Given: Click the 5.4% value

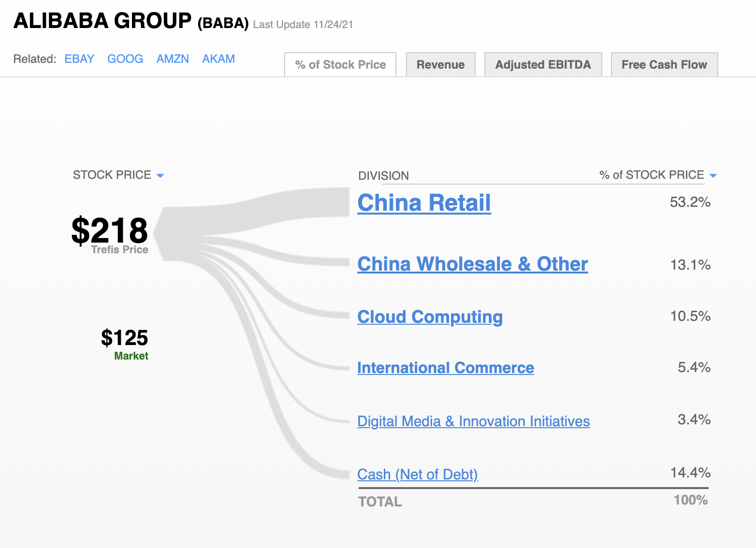Looking at the screenshot, I should (694, 367).
